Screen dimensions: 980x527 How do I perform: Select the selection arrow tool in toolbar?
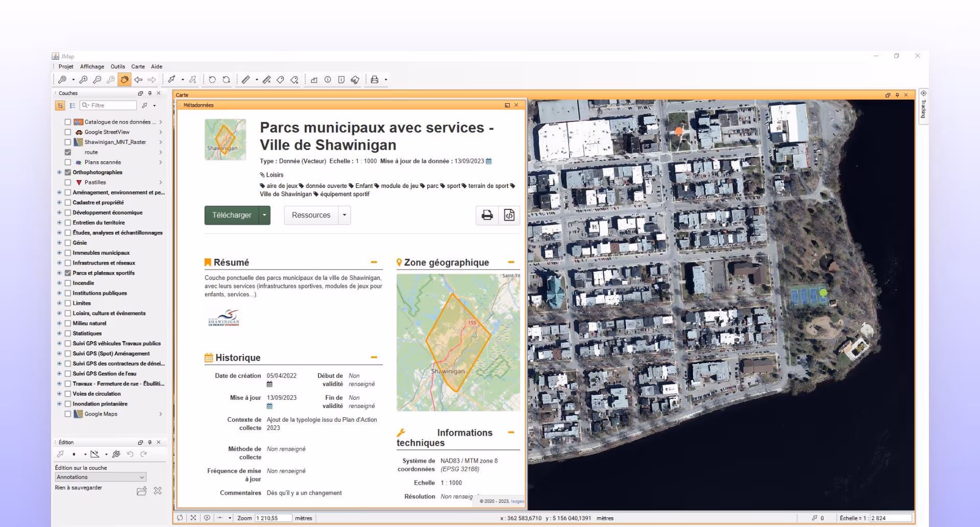pos(172,80)
